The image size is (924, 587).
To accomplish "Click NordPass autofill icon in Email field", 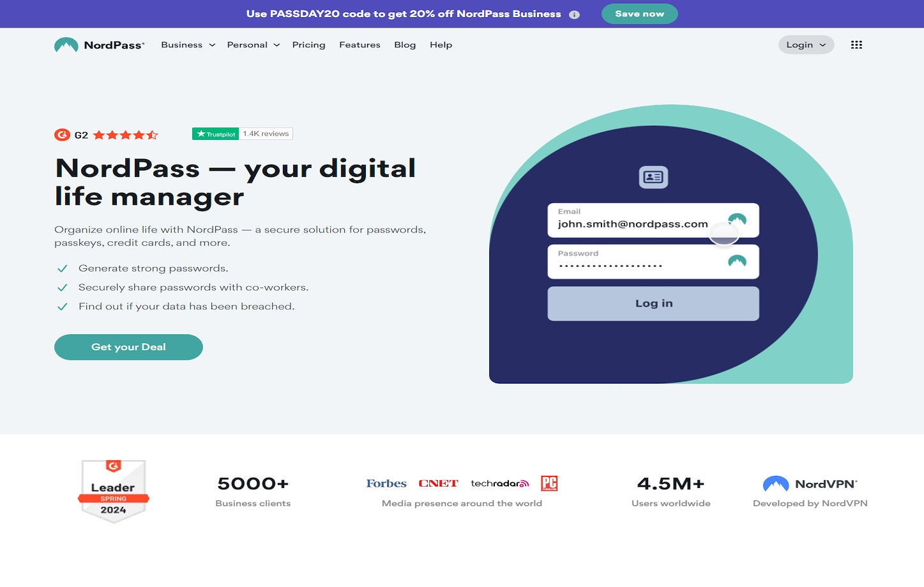I will point(737,219).
